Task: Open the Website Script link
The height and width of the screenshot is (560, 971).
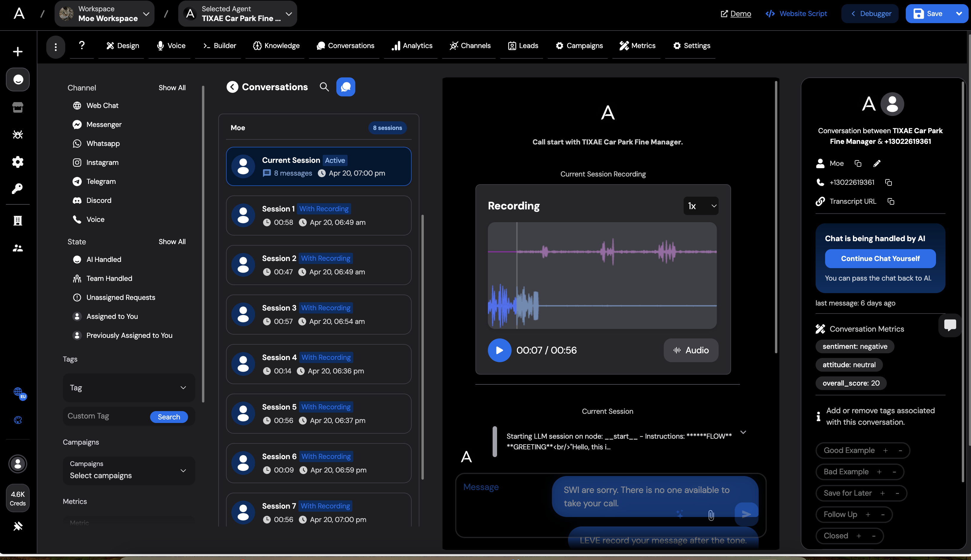Action: tap(796, 14)
